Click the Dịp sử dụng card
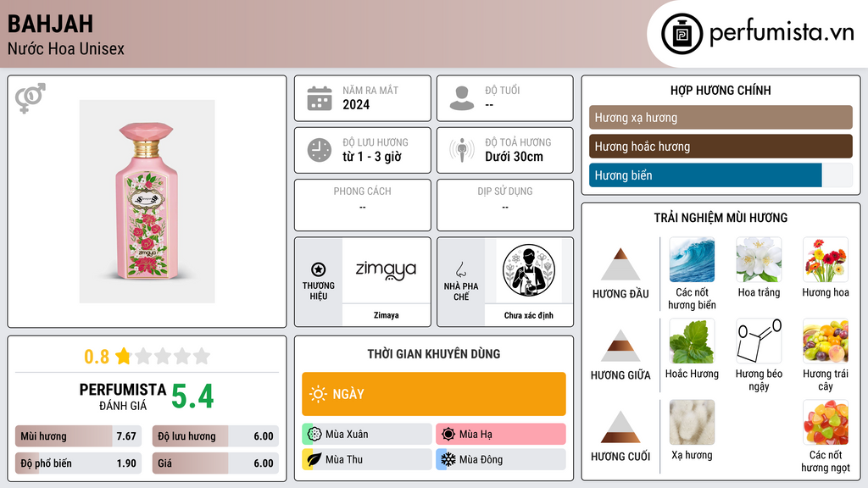This screenshot has width=868, height=488. point(505,205)
